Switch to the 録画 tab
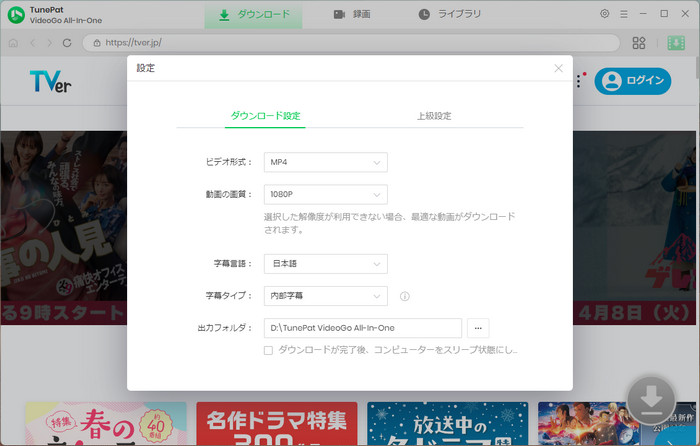 click(x=352, y=15)
